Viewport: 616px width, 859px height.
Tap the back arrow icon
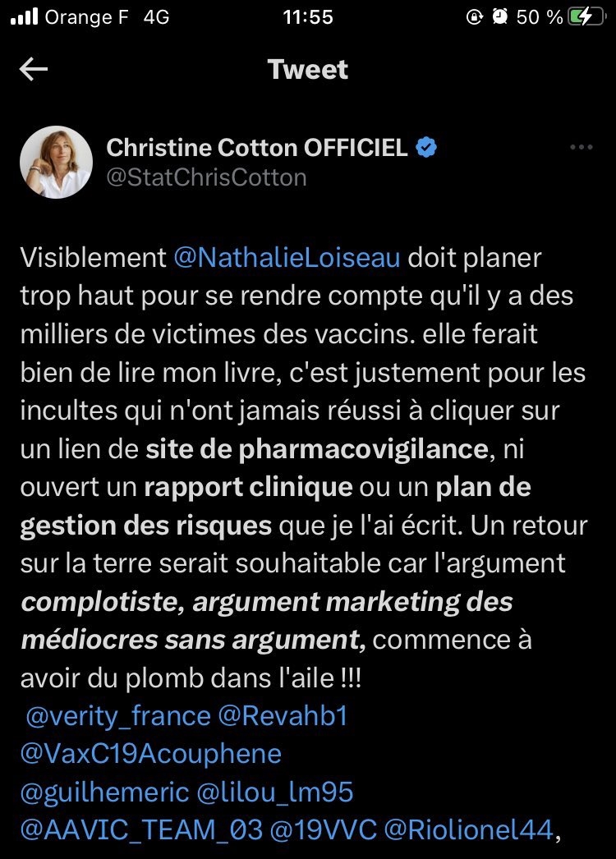[x=34, y=70]
